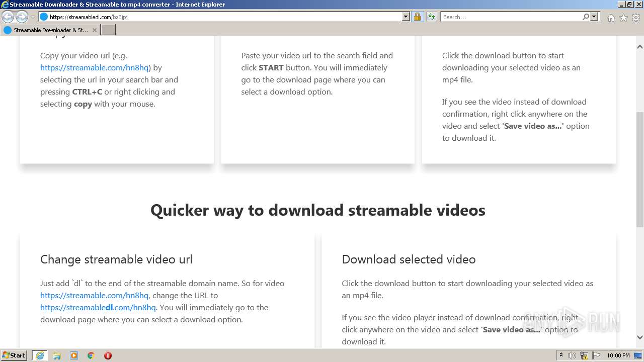
Task: Open the streamable.com/hn8hq link under Change url
Action: (x=94, y=295)
